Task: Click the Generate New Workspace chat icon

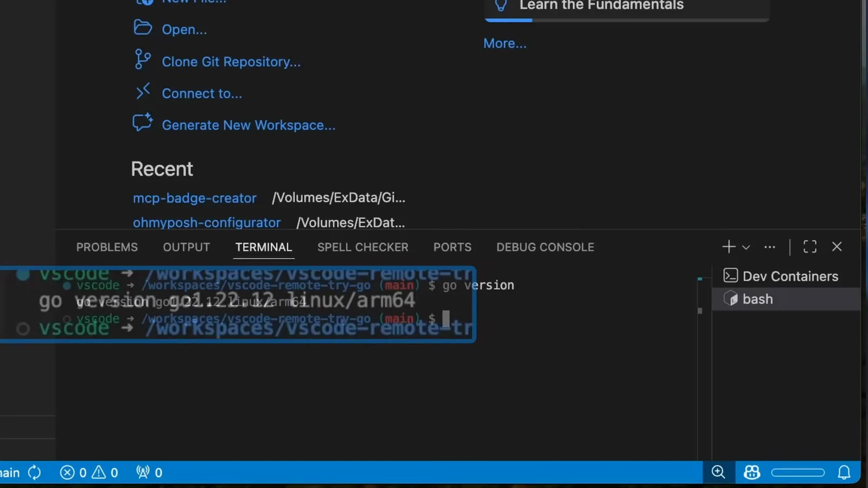Action: point(143,123)
